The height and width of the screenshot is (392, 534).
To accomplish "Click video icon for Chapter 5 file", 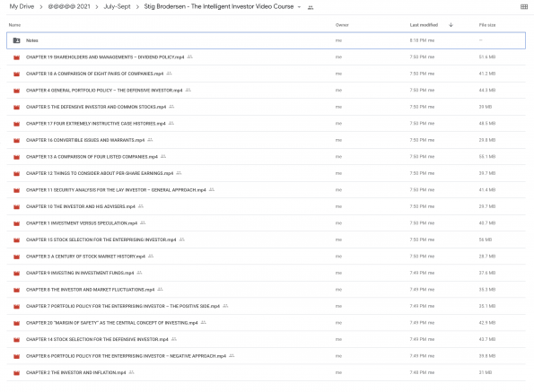I will 16,107.
